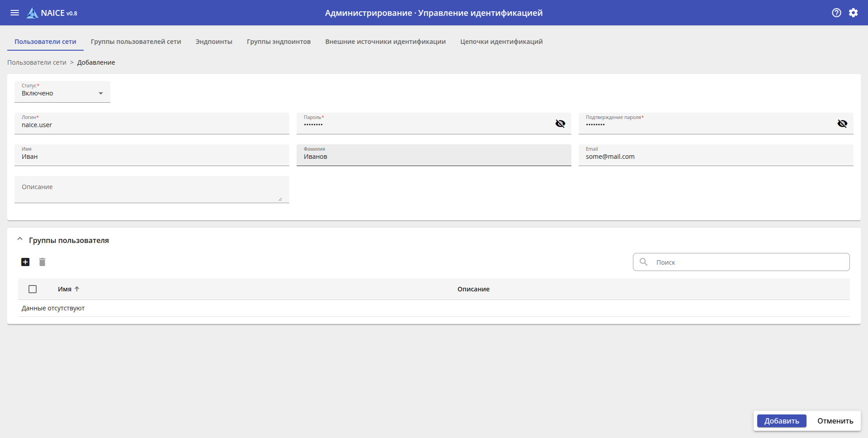Show password in Подтверждение пароля field
868x438 pixels.
[842, 124]
